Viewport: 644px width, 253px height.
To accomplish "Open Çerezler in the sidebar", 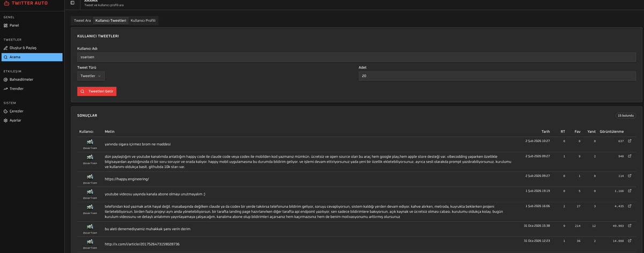I will tap(32, 111).
